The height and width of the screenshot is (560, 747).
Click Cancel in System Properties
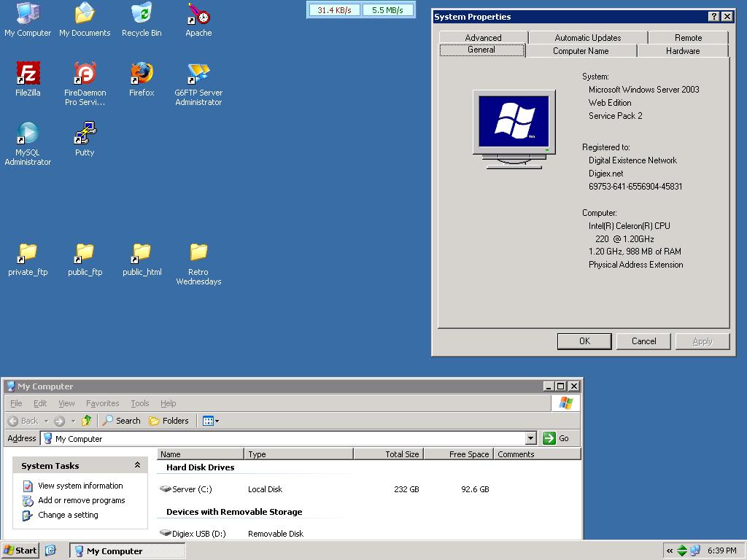pyautogui.click(x=643, y=341)
